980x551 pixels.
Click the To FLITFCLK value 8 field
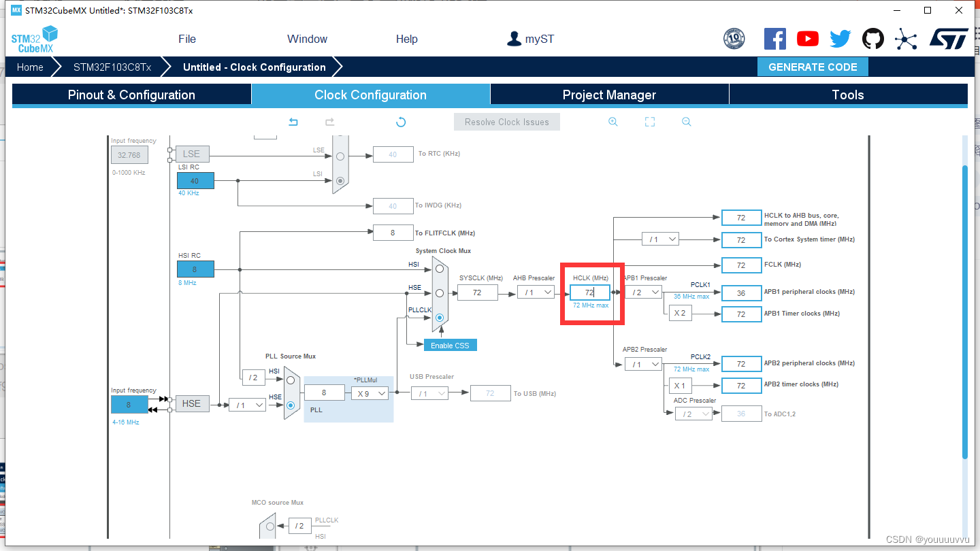[393, 233]
